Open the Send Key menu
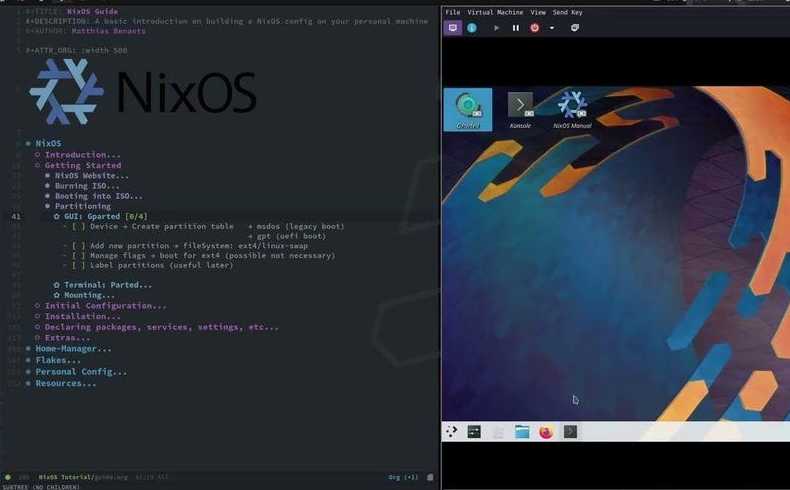Screen dimensions: 790x490 click(567, 12)
